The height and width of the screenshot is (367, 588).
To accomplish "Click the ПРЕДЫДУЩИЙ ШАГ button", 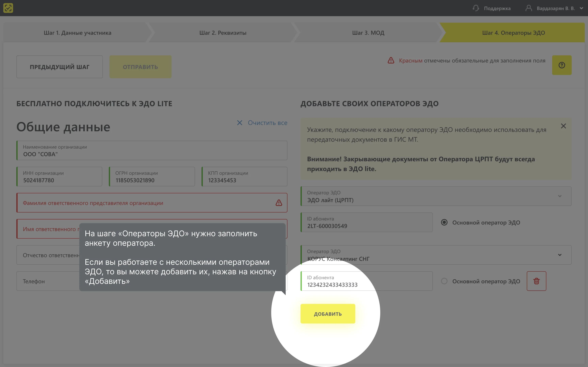I will (x=60, y=67).
